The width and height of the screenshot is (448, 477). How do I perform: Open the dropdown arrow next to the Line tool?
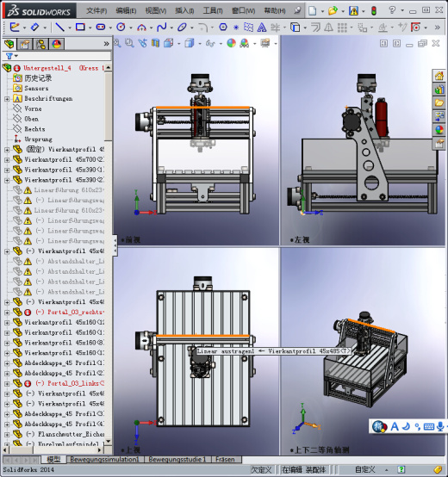(70, 28)
